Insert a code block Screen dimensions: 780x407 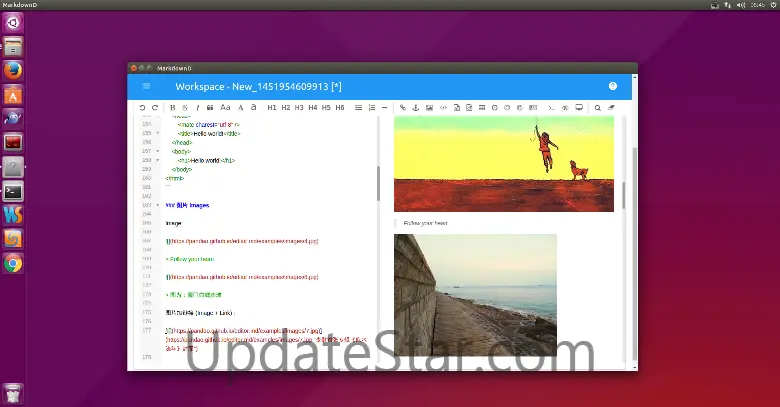point(469,107)
